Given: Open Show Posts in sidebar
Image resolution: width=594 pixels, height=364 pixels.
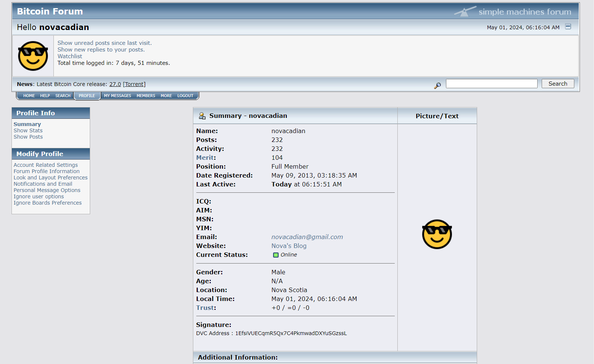Looking at the screenshot, I should coord(28,137).
